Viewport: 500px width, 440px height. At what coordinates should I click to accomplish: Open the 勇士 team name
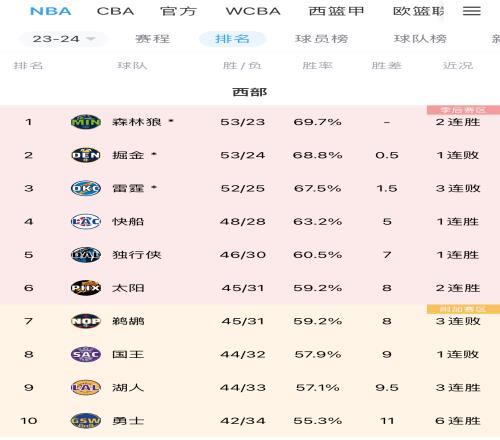coord(128,421)
